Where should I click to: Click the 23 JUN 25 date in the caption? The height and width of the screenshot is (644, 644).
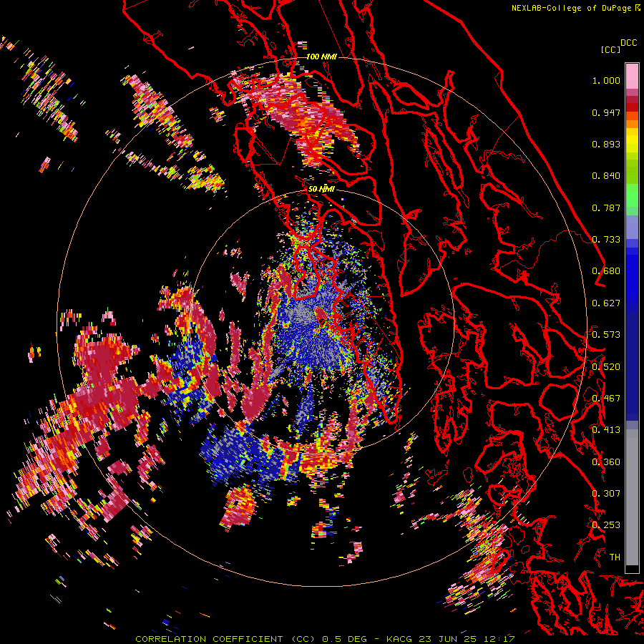click(x=449, y=639)
